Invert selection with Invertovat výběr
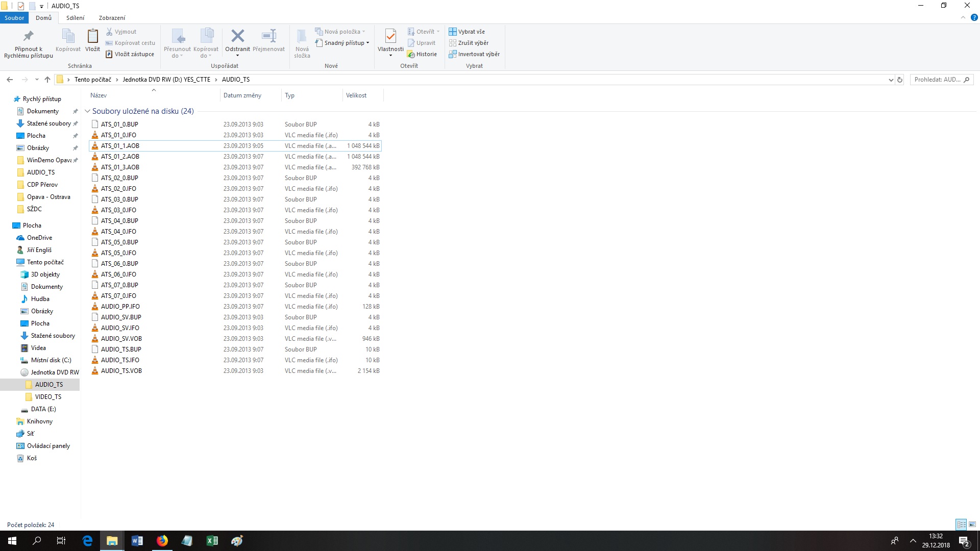Screen dimensions: 980x551 [x=474, y=54]
